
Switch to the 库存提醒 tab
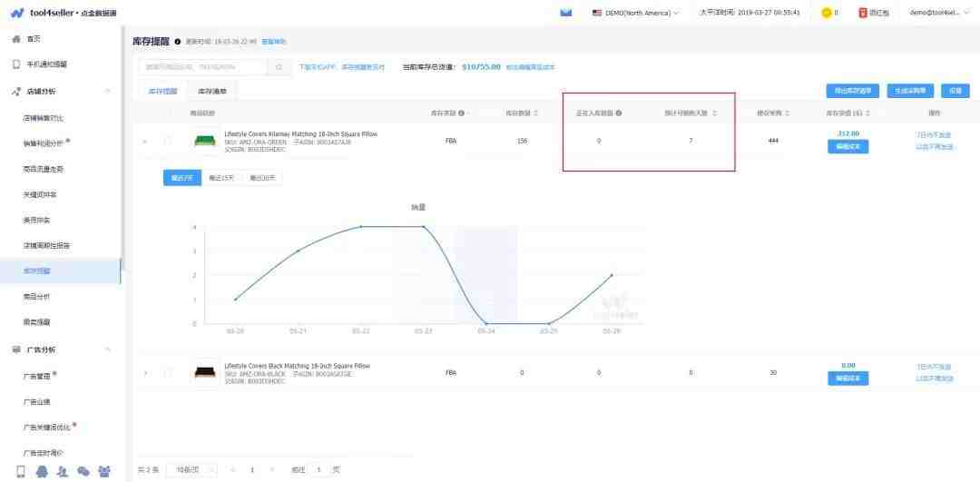pyautogui.click(x=162, y=92)
